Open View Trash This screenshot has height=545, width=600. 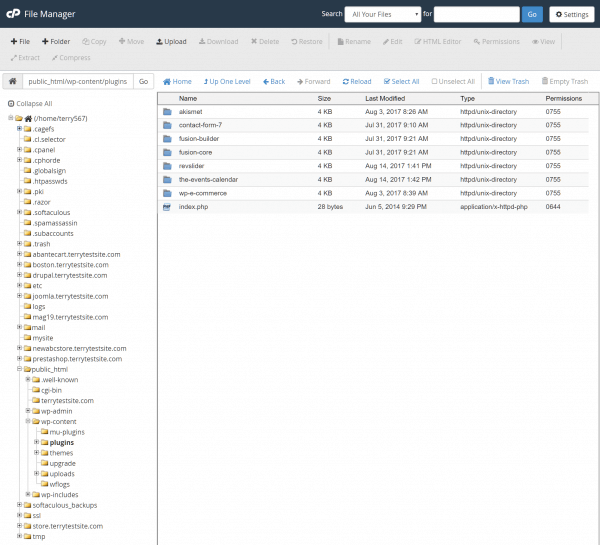508,81
